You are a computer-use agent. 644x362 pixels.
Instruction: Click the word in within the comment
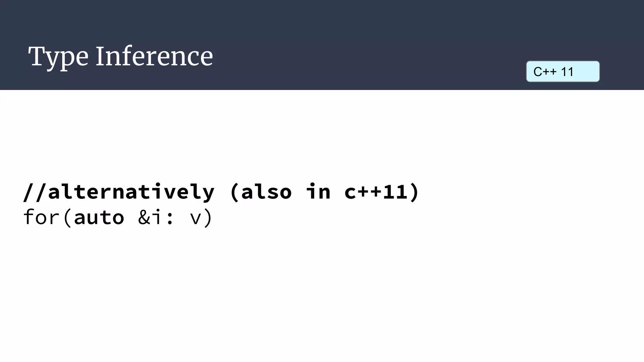pyautogui.click(x=319, y=191)
